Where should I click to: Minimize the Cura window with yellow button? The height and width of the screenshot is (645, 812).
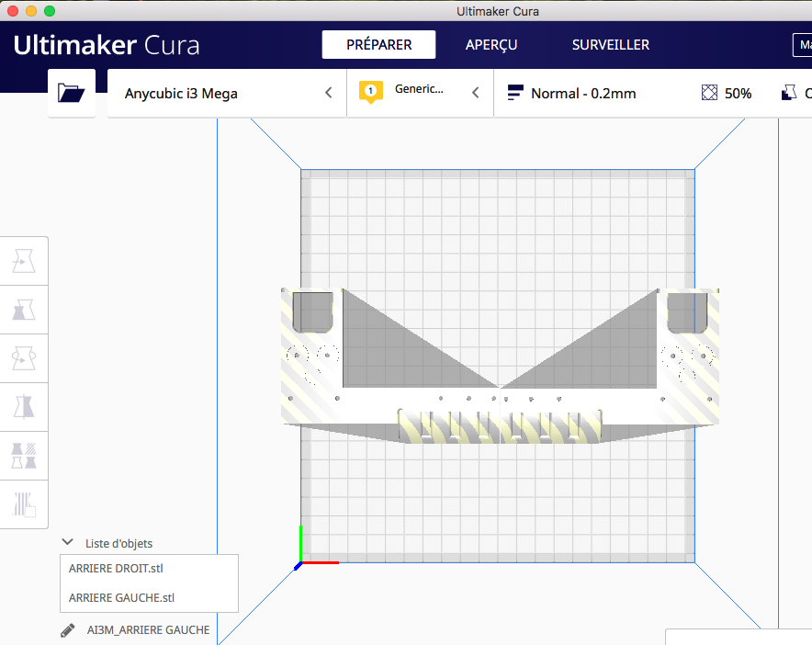[x=31, y=11]
